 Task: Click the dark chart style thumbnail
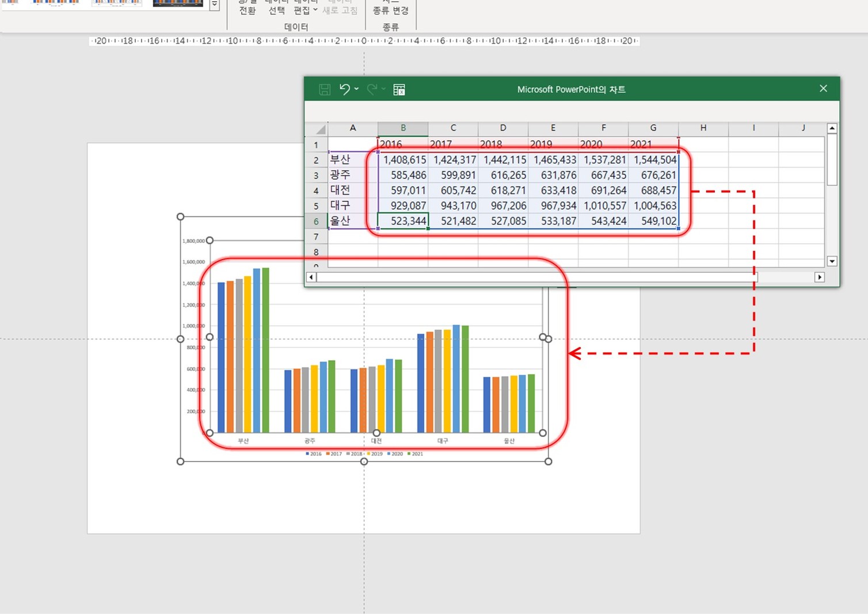(x=178, y=3)
